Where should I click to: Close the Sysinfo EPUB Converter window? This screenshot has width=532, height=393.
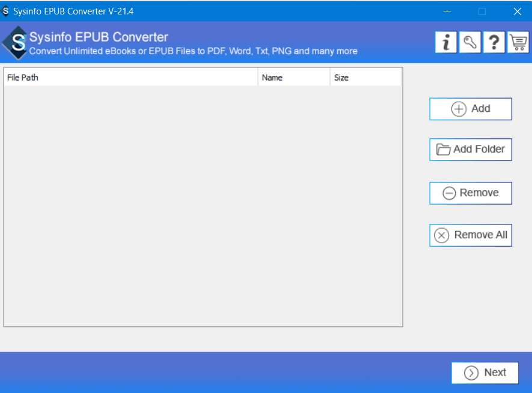tap(518, 11)
